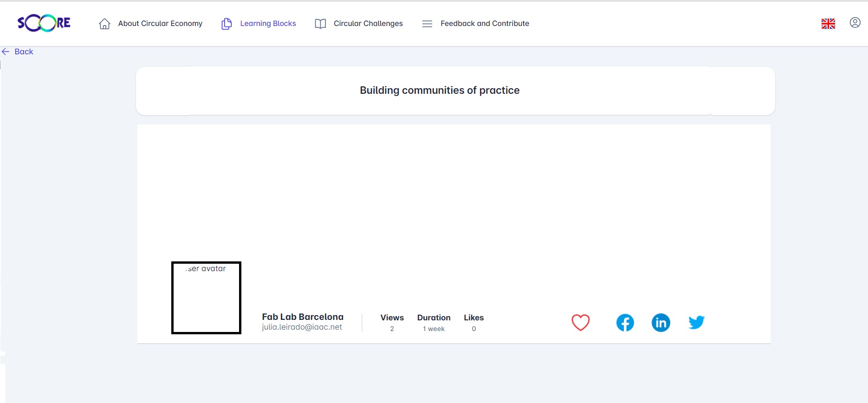The height and width of the screenshot is (403, 868).
Task: Open Circular Challenges section
Action: click(x=368, y=24)
